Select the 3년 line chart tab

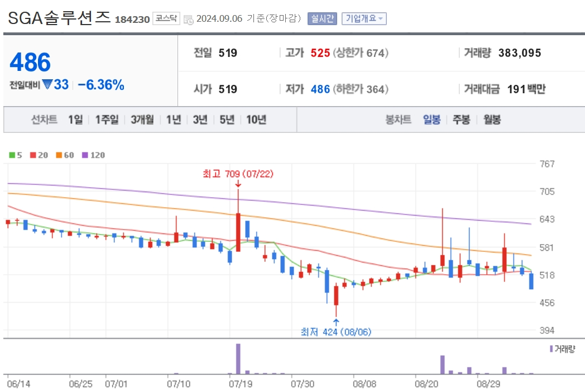(x=200, y=119)
